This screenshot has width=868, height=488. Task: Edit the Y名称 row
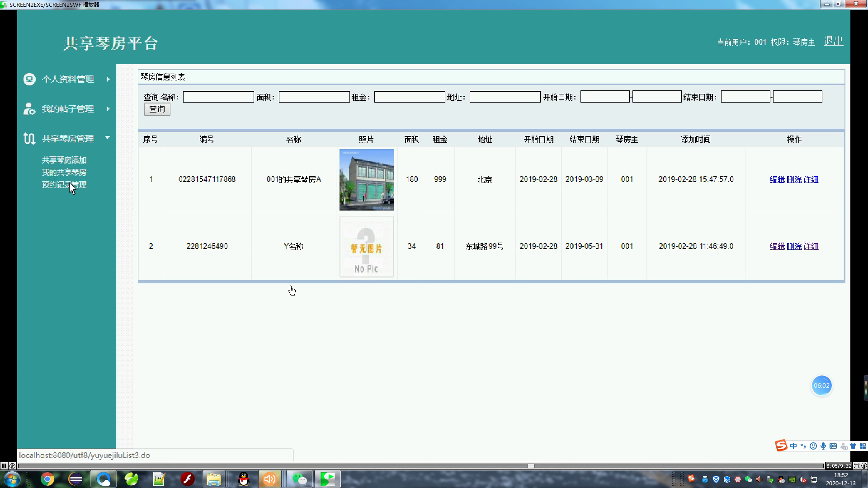coord(777,246)
